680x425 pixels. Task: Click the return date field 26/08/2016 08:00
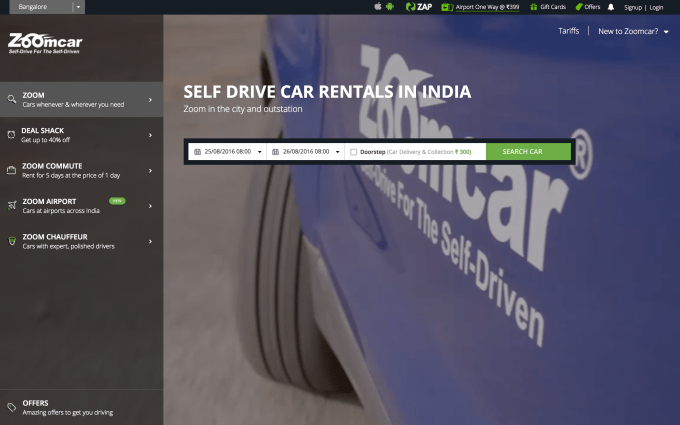(x=305, y=152)
